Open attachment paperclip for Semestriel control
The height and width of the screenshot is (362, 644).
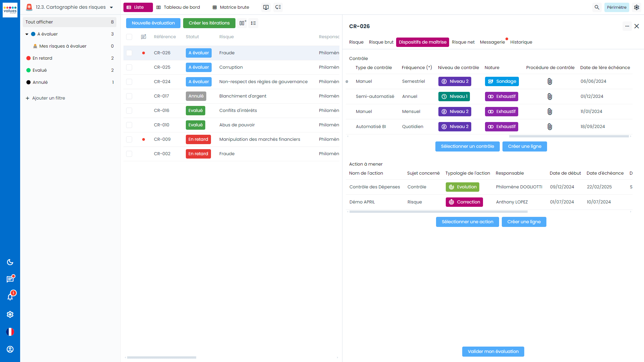[550, 81]
